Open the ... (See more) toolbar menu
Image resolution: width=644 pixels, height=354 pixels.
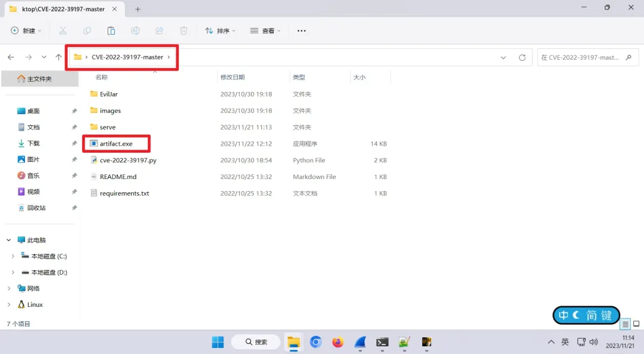(301, 30)
